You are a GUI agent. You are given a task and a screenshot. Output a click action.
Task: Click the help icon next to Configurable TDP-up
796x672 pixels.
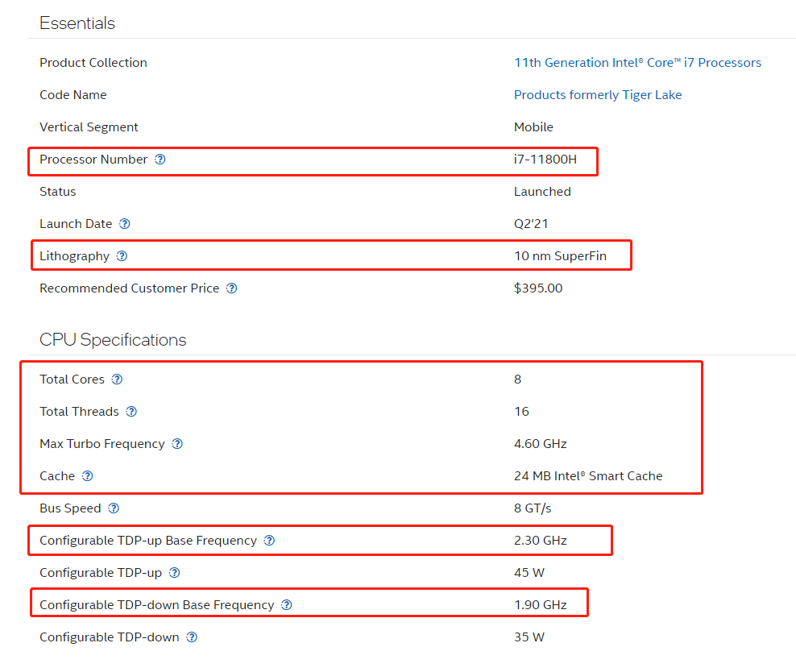[x=174, y=573]
